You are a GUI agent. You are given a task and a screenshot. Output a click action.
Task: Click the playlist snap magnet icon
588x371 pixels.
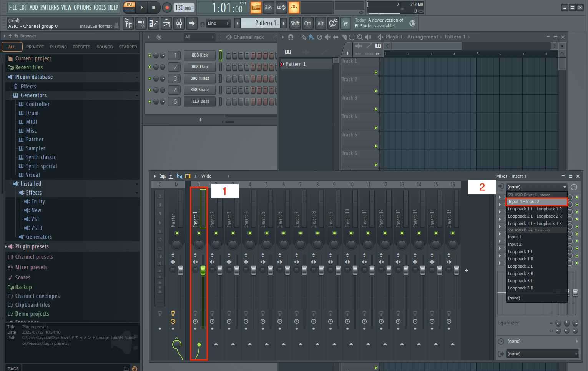[x=291, y=37]
